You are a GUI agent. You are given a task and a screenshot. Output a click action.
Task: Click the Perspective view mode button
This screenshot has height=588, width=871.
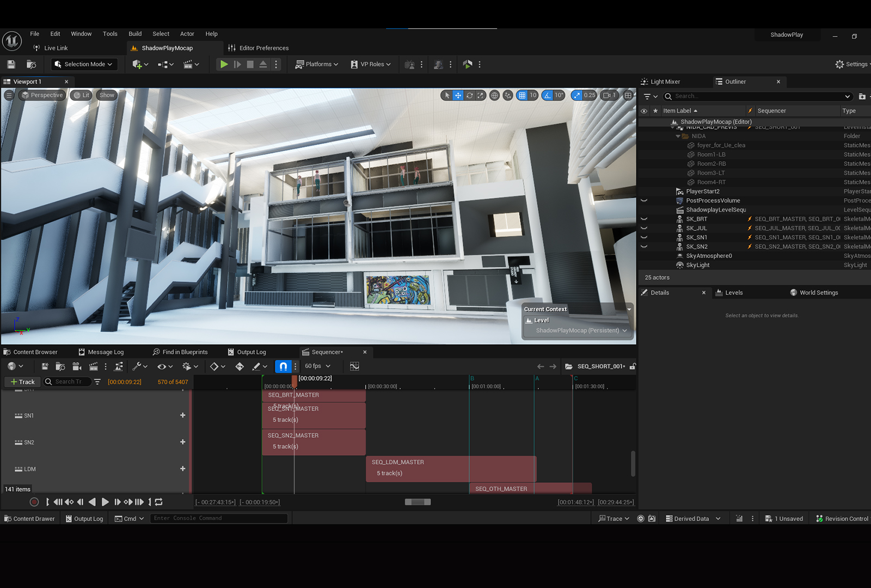click(42, 95)
